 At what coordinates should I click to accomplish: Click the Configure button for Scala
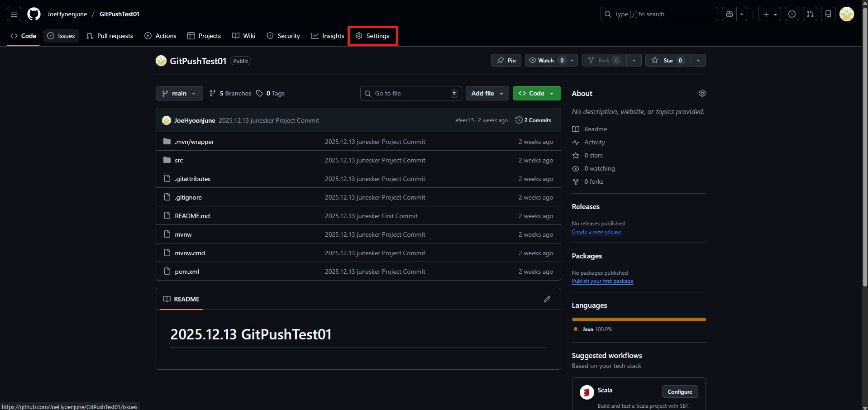click(680, 391)
